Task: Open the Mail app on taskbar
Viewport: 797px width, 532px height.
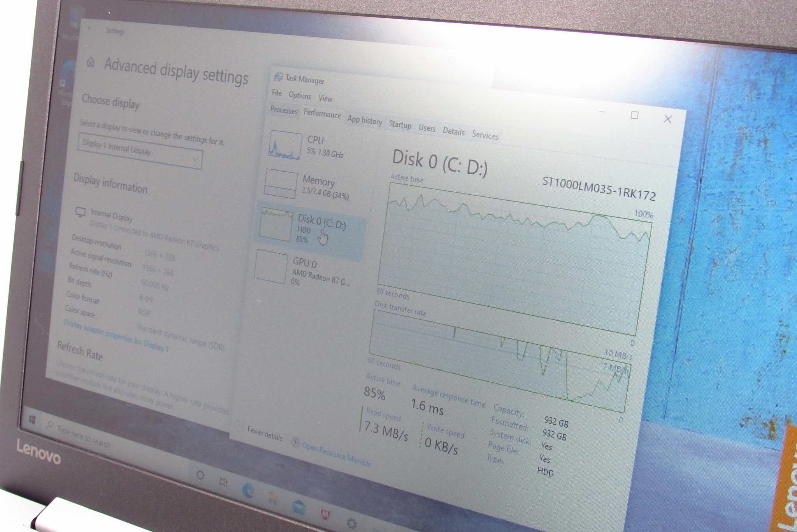Action: 299,507
